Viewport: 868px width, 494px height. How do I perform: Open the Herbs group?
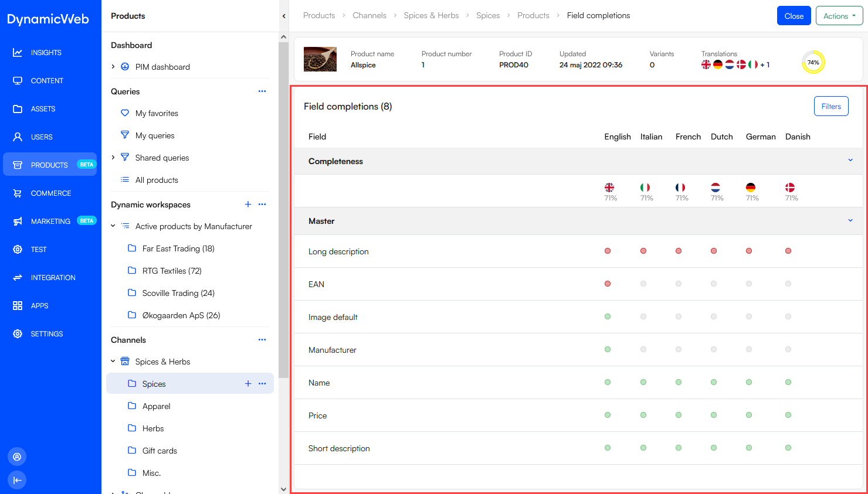coord(153,428)
